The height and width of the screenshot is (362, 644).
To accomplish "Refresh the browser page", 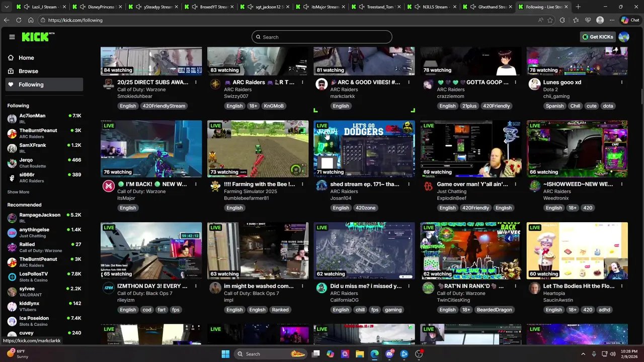I will click(x=19, y=20).
